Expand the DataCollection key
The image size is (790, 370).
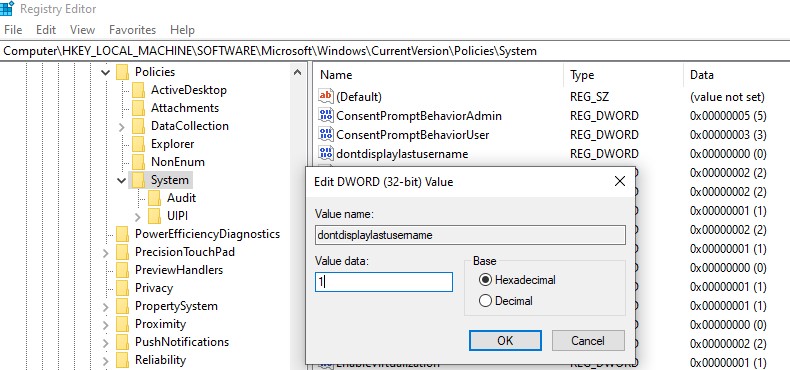coord(121,126)
